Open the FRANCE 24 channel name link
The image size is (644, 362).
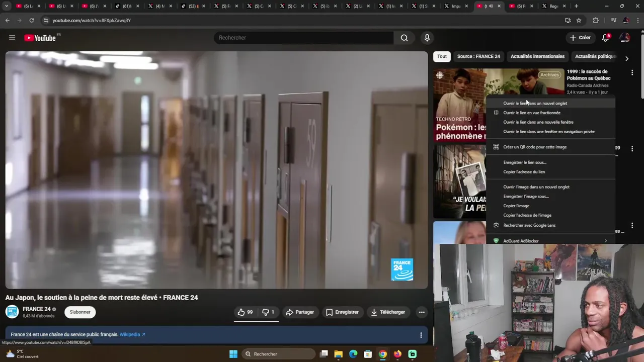click(37, 309)
